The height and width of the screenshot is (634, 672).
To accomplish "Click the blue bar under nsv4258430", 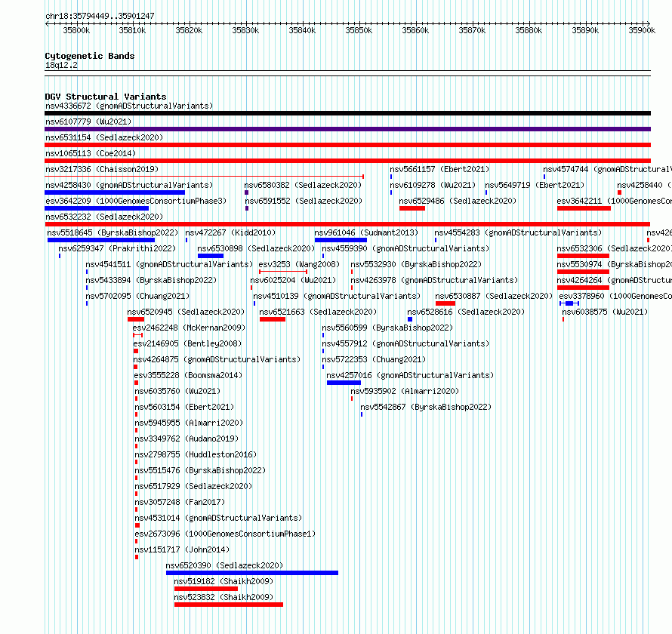I will pos(115,192).
